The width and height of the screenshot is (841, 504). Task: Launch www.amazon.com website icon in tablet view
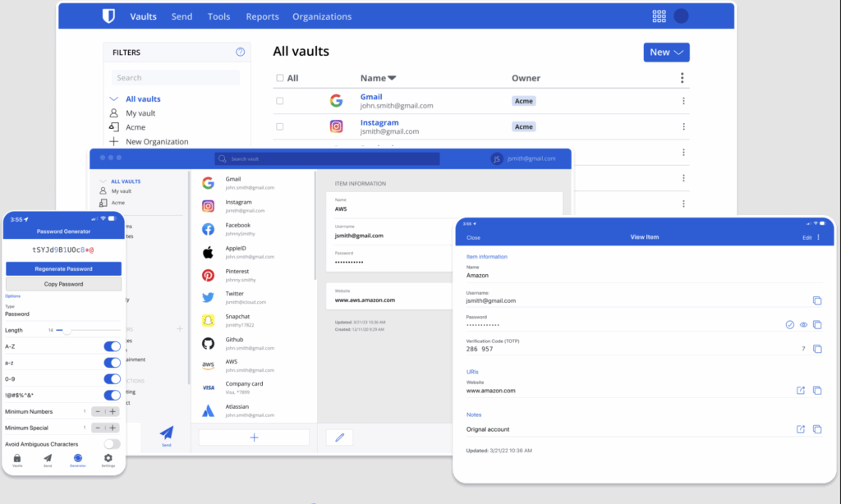[801, 391]
